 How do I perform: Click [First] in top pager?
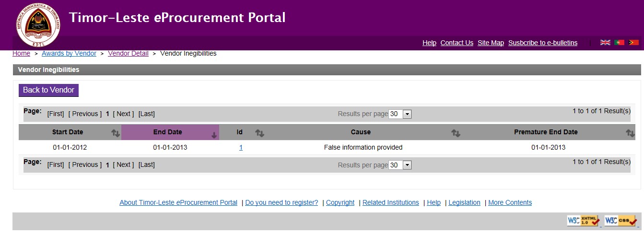[56, 114]
